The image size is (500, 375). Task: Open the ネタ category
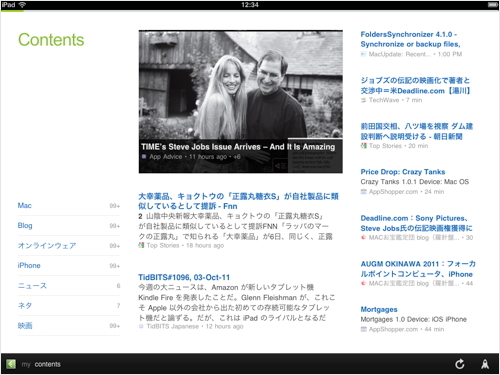pyautogui.click(x=69, y=306)
